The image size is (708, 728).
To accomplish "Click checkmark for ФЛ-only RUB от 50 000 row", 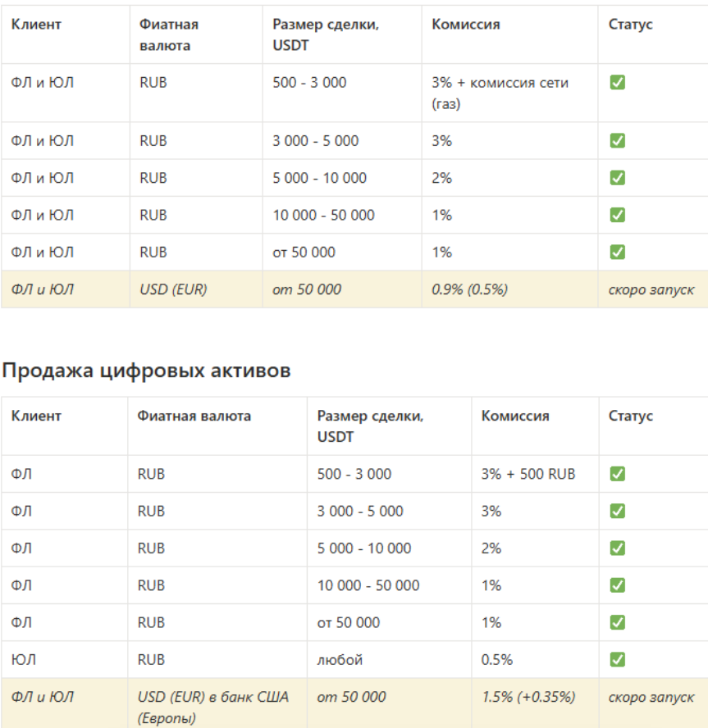I will pyautogui.click(x=618, y=622).
